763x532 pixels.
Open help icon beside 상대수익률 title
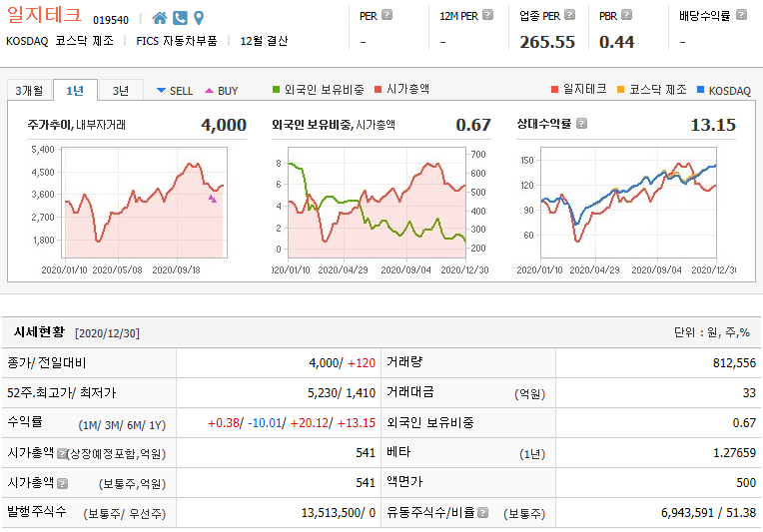[581, 124]
